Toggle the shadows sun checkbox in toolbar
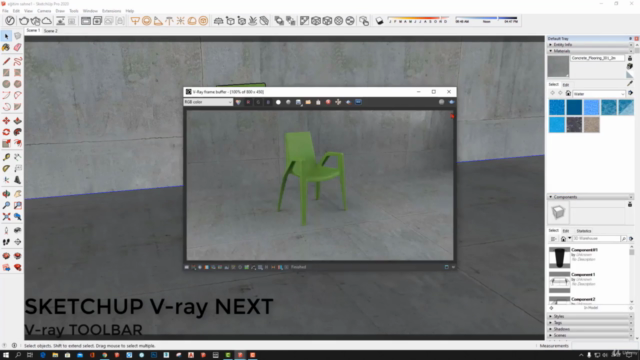The height and width of the screenshot is (360, 640). point(380,21)
